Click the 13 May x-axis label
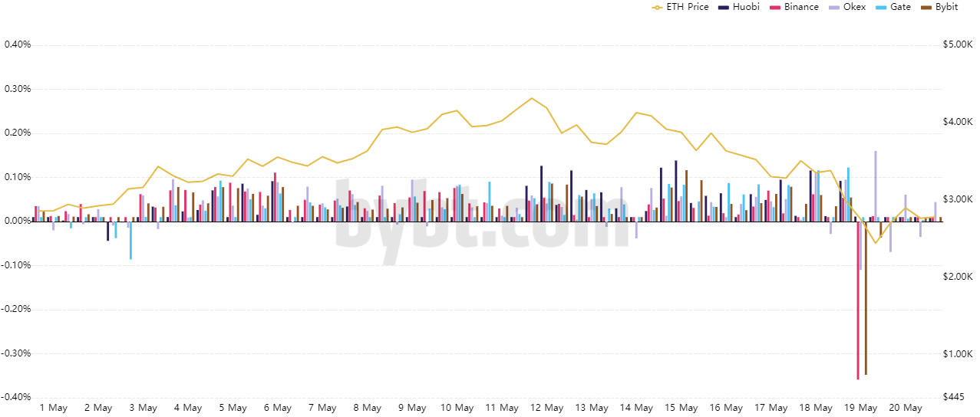Image resolution: width=980 pixels, height=417 pixels. [x=592, y=408]
